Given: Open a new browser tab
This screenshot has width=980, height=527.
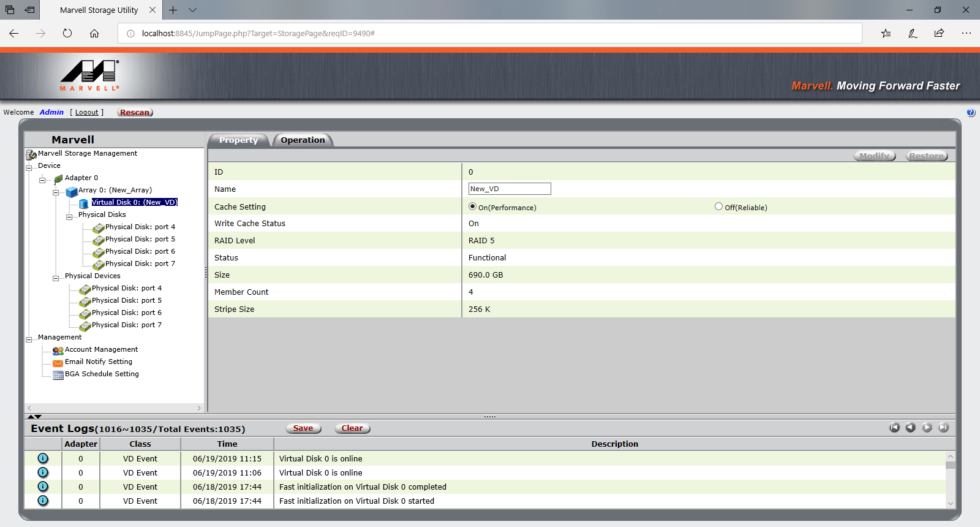Looking at the screenshot, I should tap(173, 10).
